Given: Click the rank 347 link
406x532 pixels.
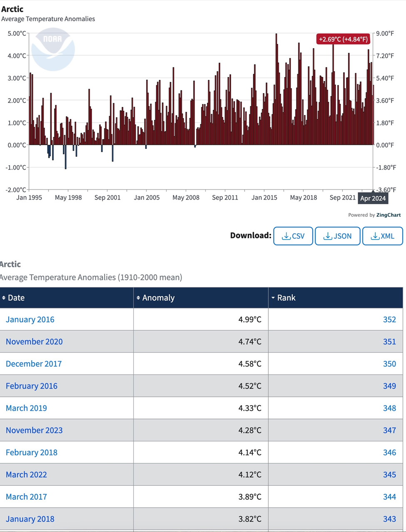Looking at the screenshot, I should click(389, 430).
